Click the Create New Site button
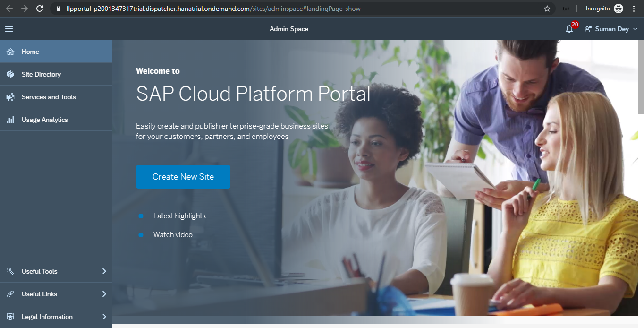The height and width of the screenshot is (328, 644). 183,177
